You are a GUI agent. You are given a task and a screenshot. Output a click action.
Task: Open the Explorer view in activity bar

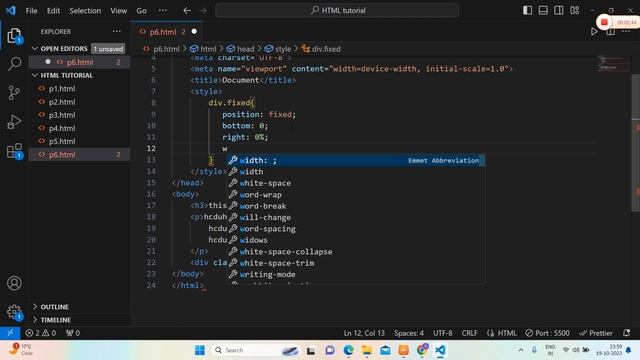coord(14,36)
